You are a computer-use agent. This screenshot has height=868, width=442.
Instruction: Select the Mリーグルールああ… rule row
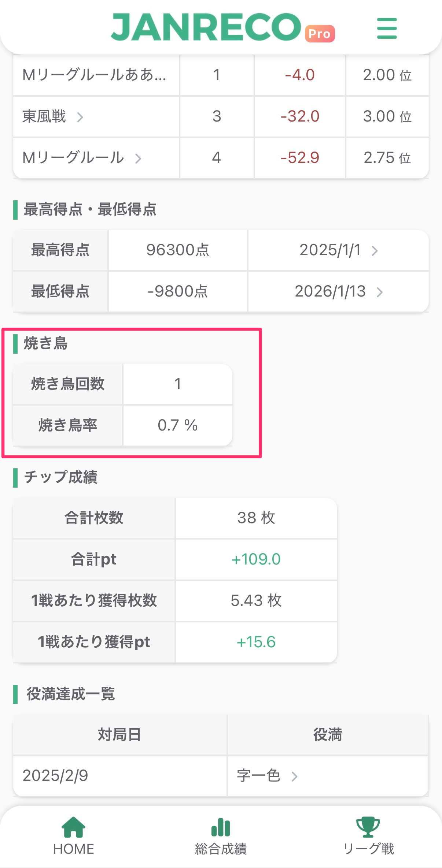click(x=94, y=75)
